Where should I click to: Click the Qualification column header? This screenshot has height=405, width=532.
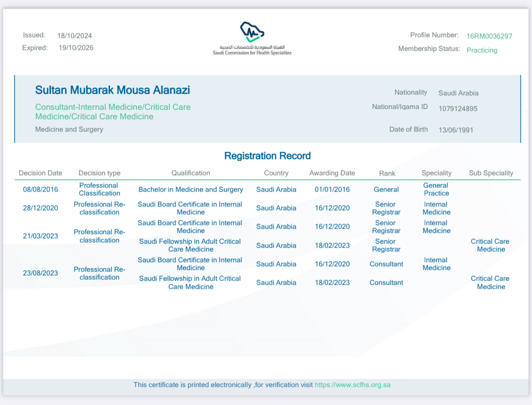[x=191, y=173]
